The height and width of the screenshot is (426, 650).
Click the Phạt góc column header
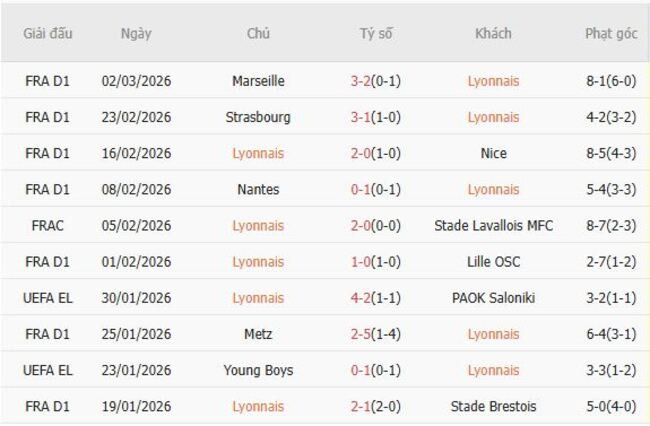click(611, 33)
